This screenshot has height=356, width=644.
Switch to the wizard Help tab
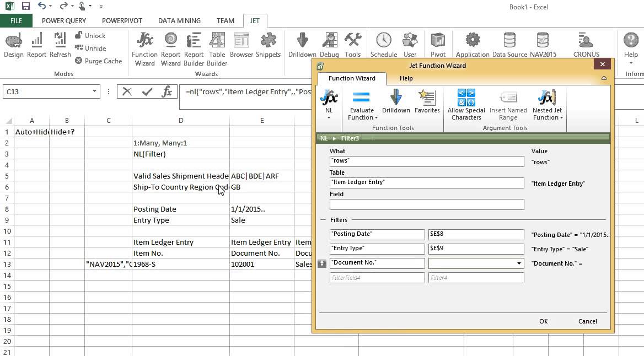[406, 78]
